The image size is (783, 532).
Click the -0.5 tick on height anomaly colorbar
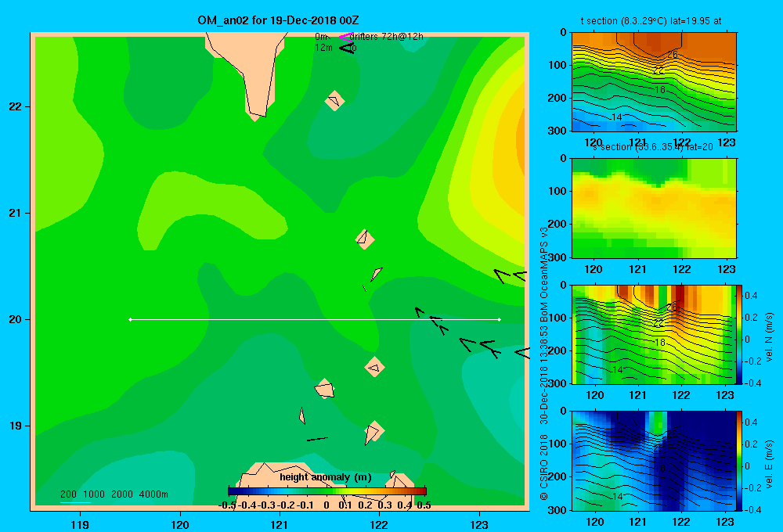coord(228,505)
